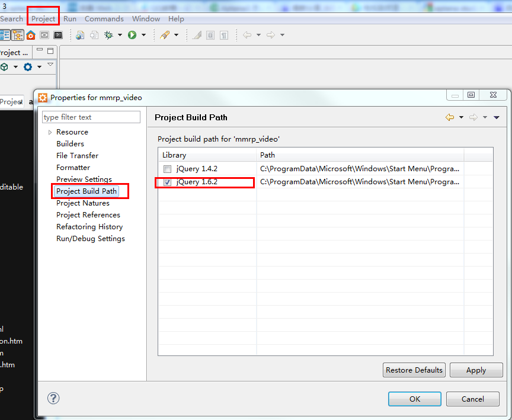
Task: Click the yellow back arrow in dialog
Action: 450,117
